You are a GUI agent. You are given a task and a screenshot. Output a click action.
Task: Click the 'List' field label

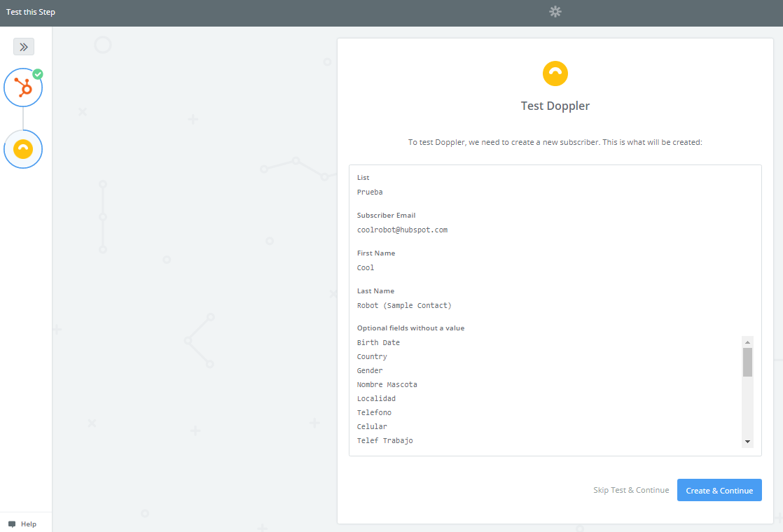click(x=363, y=178)
